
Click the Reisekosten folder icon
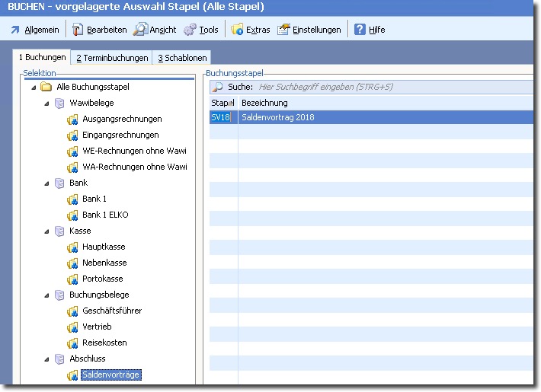point(73,343)
